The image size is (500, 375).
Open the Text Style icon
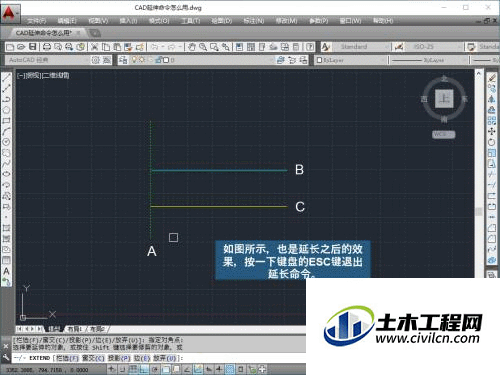tap(326, 47)
